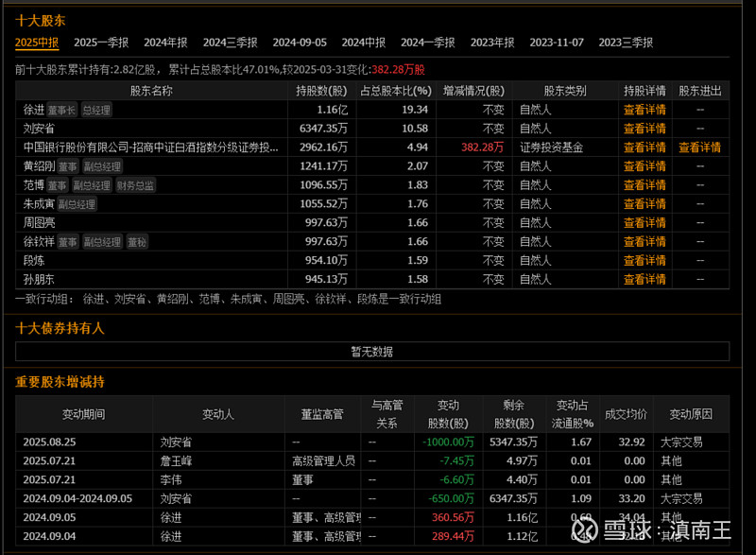The height and width of the screenshot is (555, 756).
Task: Click the 占总股本比(%) column header
Action: (x=396, y=91)
